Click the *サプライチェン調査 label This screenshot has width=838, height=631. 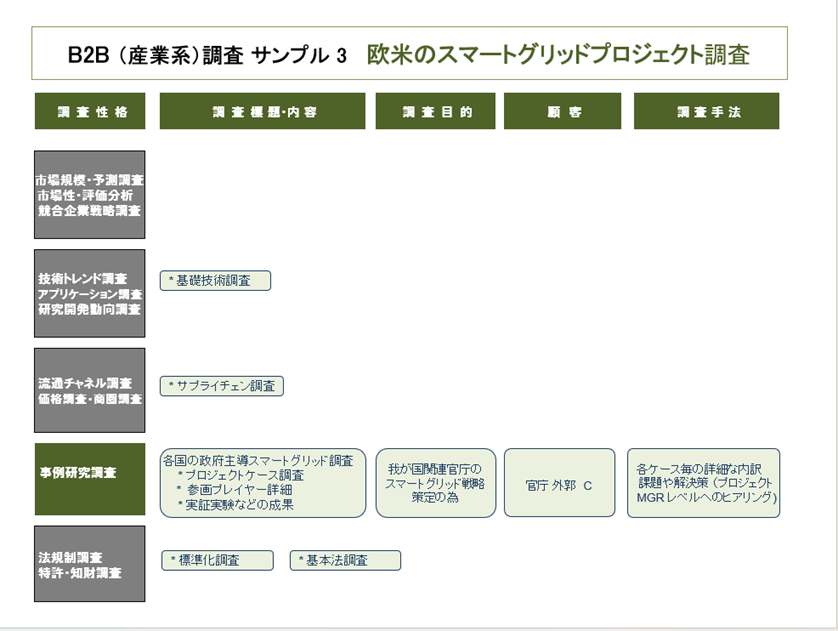click(x=222, y=386)
